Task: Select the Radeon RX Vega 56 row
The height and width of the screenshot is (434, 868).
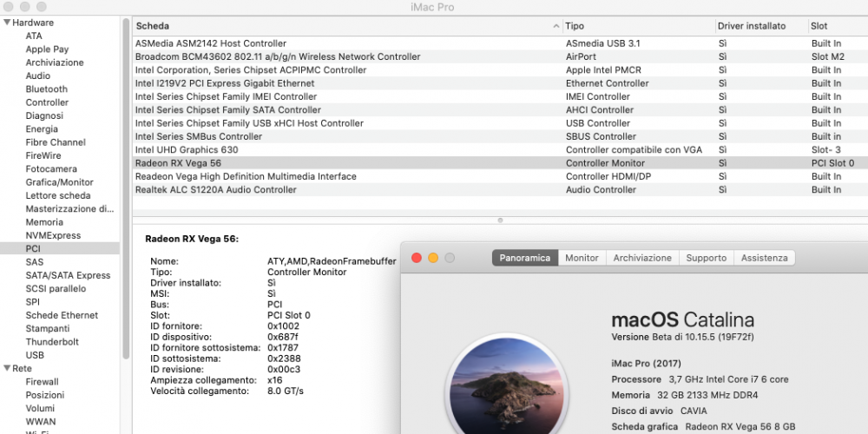Action: [500, 163]
